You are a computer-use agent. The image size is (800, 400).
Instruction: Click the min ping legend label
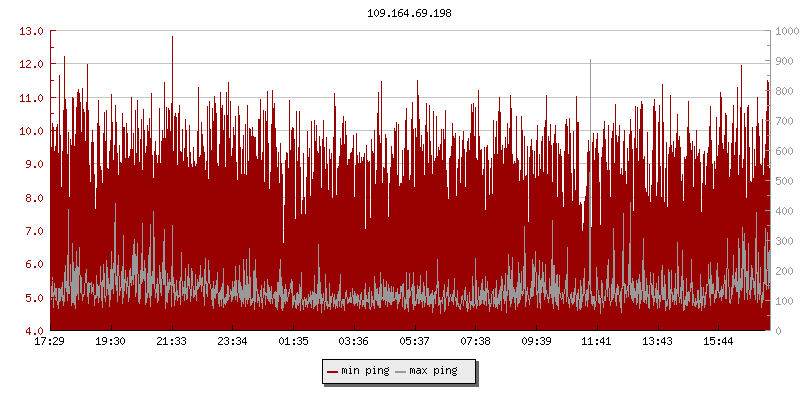pyautogui.click(x=365, y=371)
